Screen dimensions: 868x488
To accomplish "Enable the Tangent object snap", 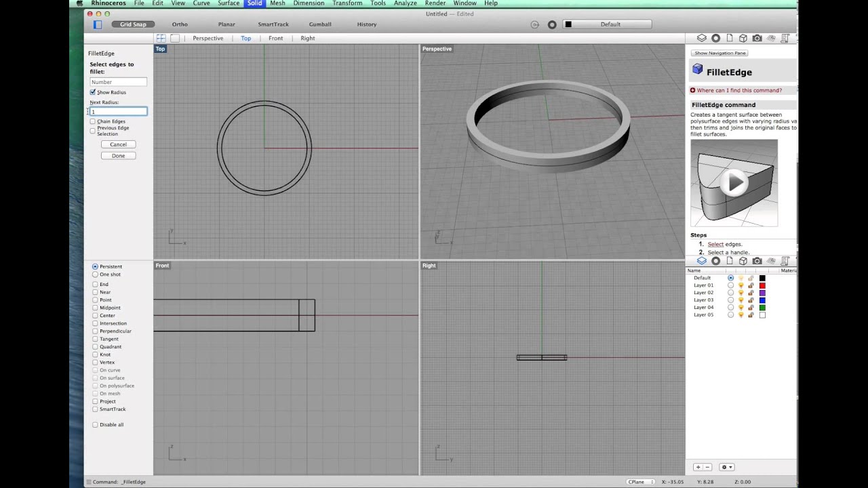I will click(95, 339).
